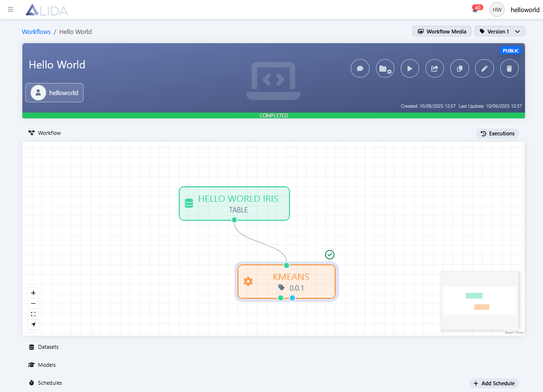The image size is (543, 392).
Task: Expand the Datasets section
Action: pos(44,347)
